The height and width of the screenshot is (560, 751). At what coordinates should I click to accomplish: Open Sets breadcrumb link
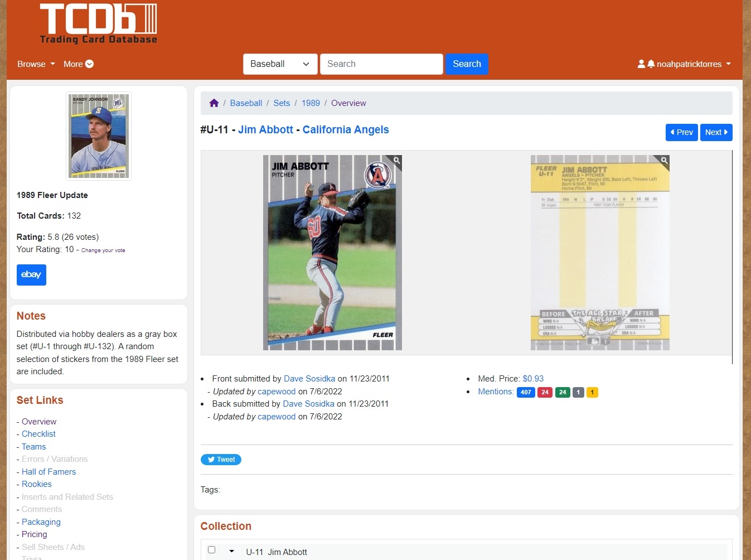pos(282,103)
